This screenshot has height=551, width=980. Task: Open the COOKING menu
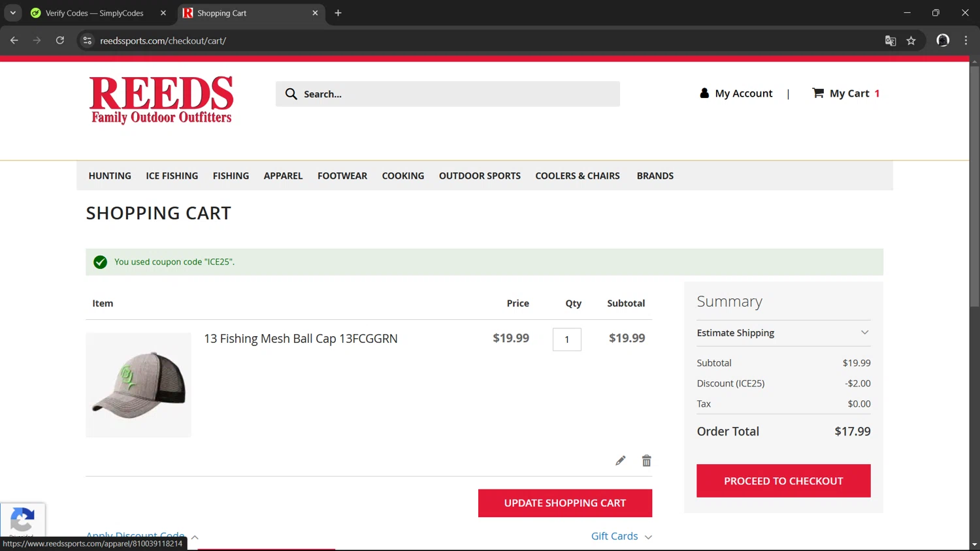point(403,176)
